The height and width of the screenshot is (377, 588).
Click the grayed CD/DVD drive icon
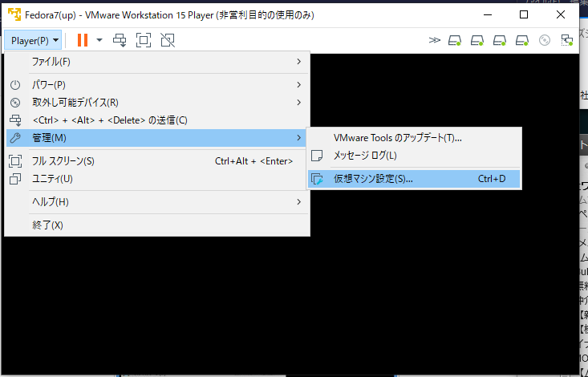tap(545, 40)
